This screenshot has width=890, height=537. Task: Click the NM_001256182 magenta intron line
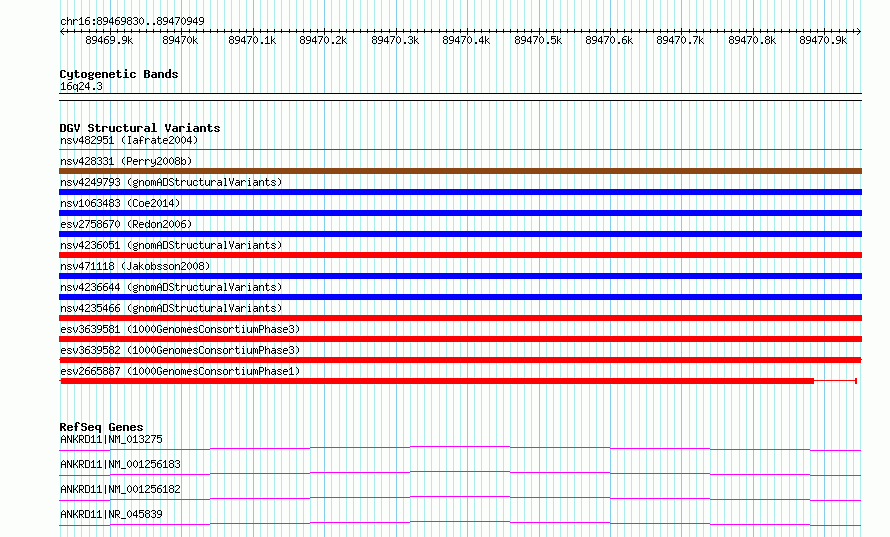(x=460, y=498)
